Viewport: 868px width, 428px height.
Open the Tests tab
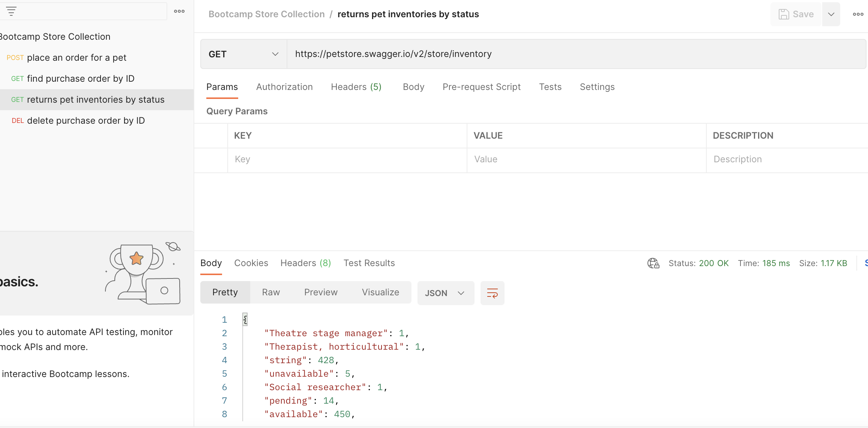(550, 87)
